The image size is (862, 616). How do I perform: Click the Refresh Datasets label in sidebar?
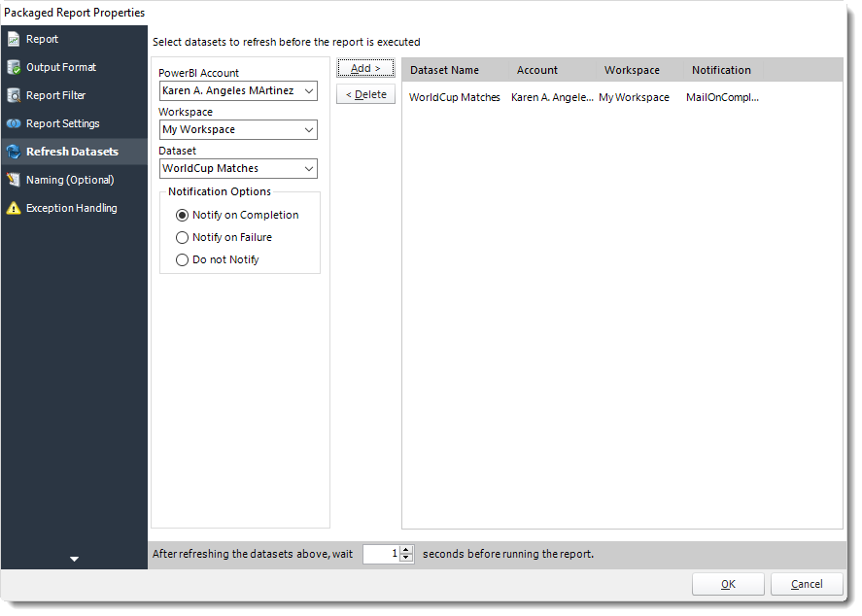[x=72, y=152]
